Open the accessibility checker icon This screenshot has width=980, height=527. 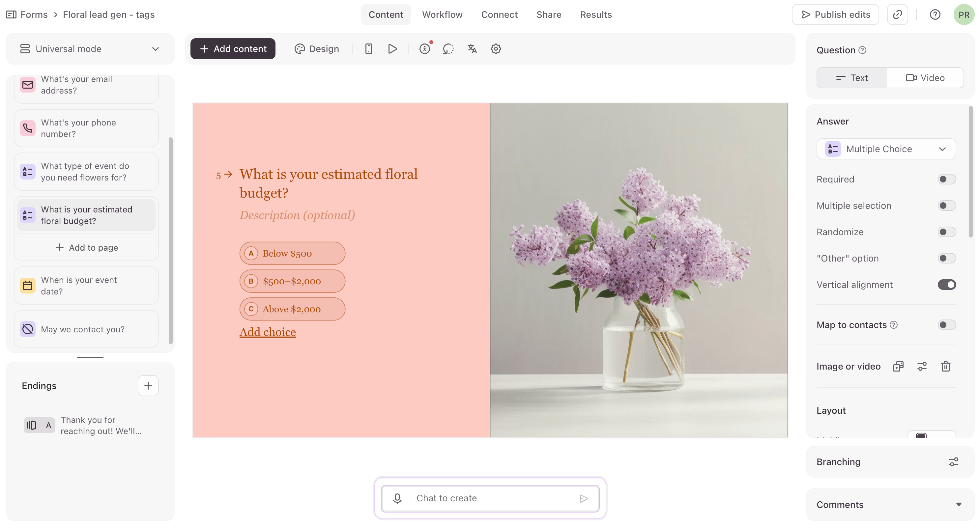pyautogui.click(x=424, y=49)
